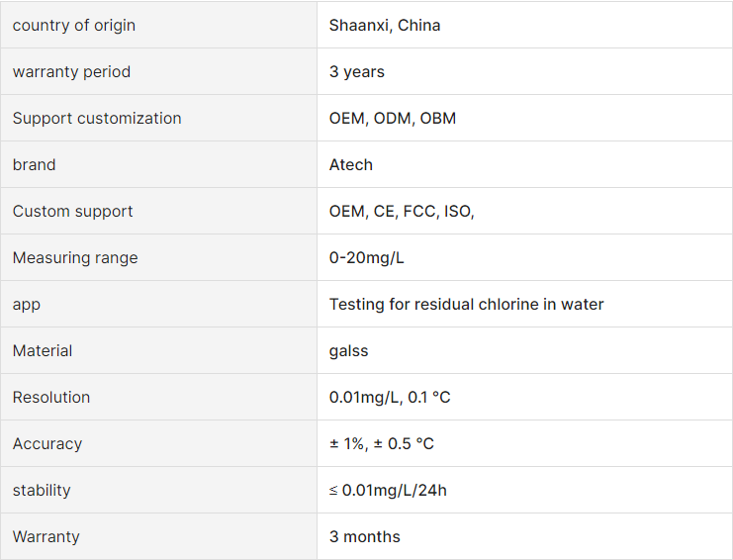The width and height of the screenshot is (733, 560).
Task: Click the 'Material' label cell
Action: click(158, 350)
